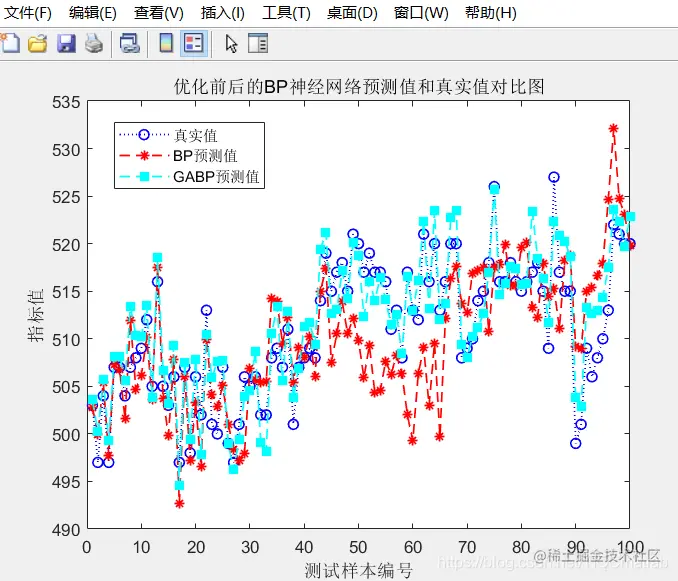Open the 查看(V) menu
This screenshot has width=678, height=581.
click(x=159, y=13)
